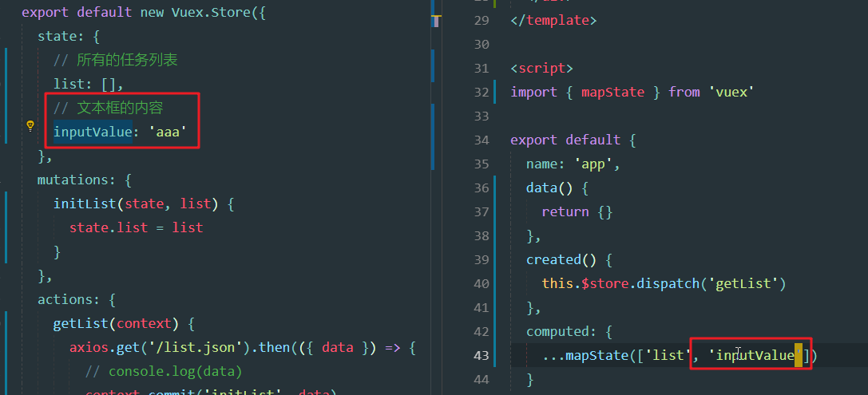Click the 'vuex' string on the import line

731,92
